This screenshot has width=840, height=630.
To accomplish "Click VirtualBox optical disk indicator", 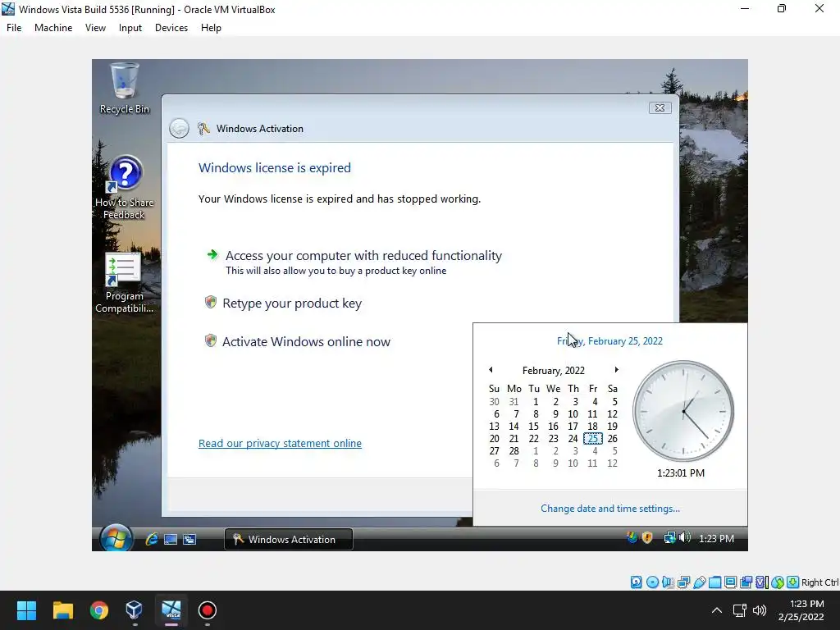I will (x=652, y=582).
